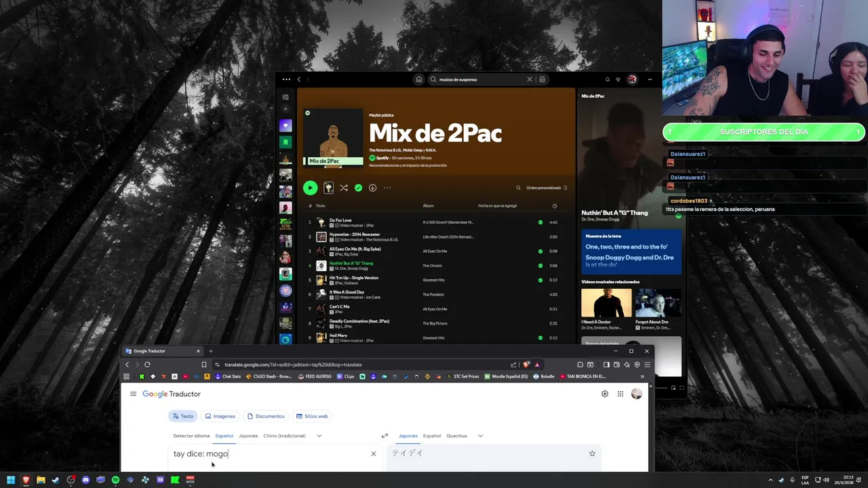Screen dimensions: 868x488
Task: Set target language to Quechua
Action: click(456, 436)
